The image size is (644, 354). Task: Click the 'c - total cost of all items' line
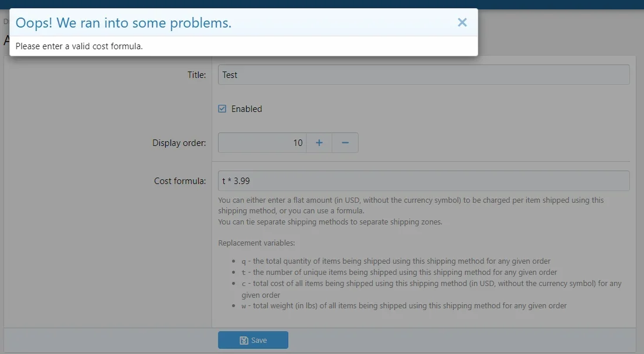(431, 289)
